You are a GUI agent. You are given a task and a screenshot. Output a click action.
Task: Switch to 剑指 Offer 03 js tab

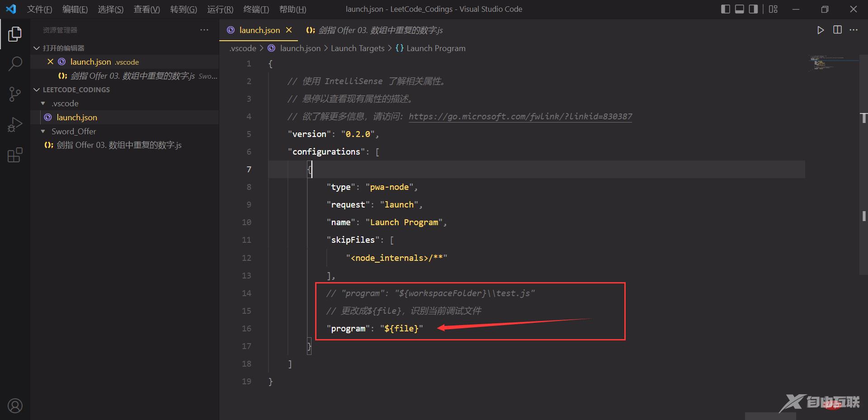click(375, 30)
